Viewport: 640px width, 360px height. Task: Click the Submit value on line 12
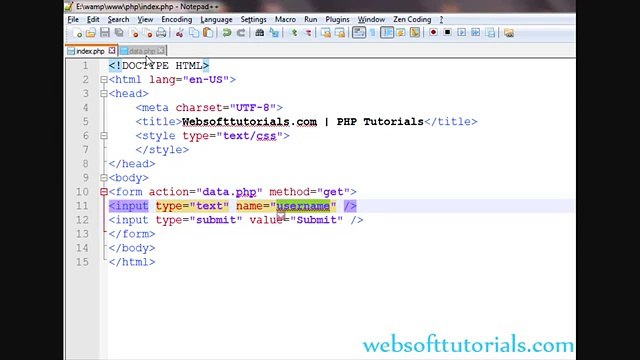point(316,220)
